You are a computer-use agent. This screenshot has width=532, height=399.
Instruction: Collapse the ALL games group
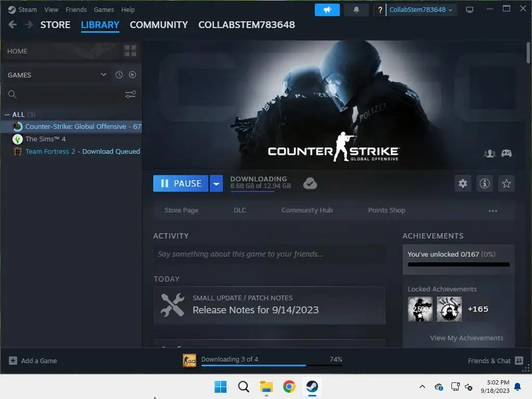point(7,115)
